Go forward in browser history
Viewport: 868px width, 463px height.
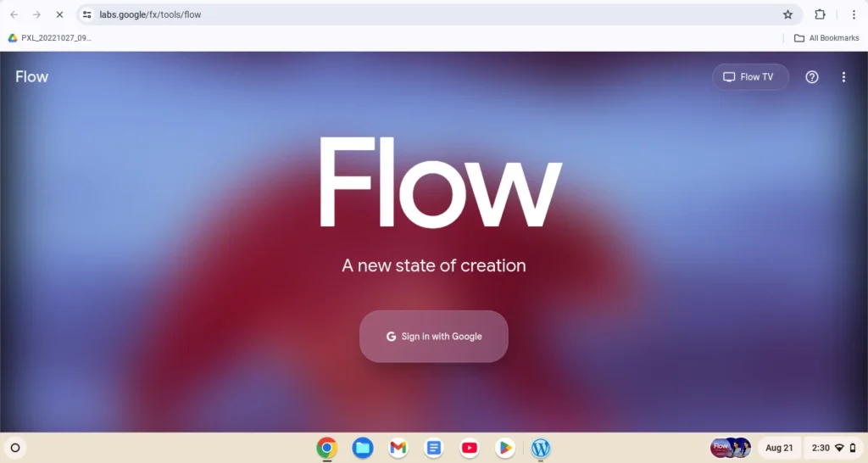[x=36, y=14]
